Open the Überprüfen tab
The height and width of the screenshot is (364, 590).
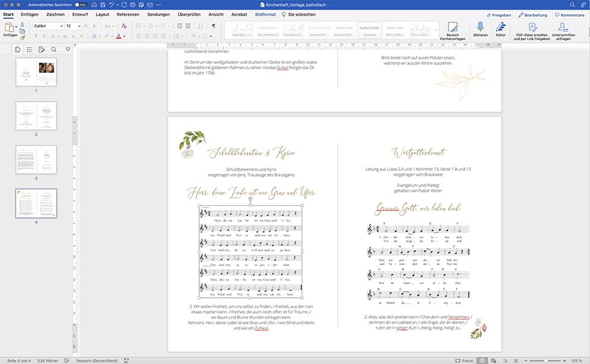[x=189, y=14]
